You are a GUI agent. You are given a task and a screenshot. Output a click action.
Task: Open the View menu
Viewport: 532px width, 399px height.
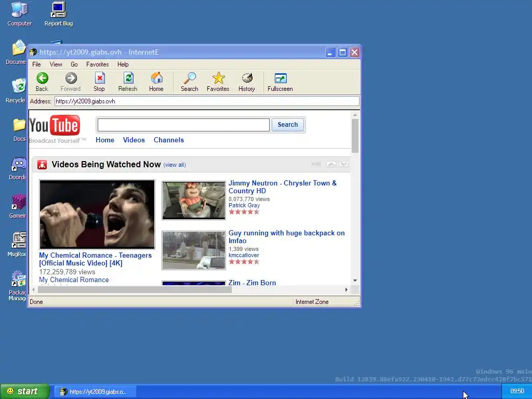pos(56,64)
